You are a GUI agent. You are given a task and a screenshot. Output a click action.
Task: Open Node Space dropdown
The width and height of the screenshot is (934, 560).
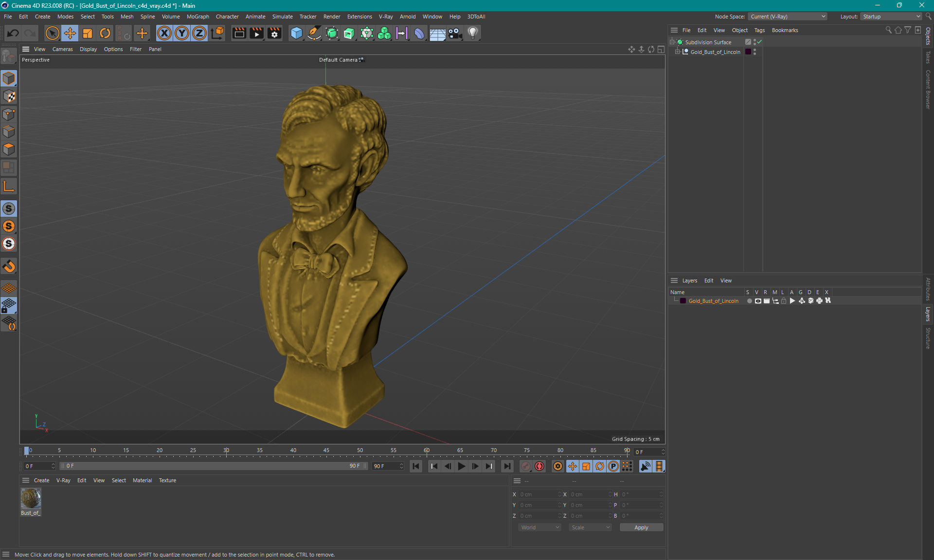point(787,17)
